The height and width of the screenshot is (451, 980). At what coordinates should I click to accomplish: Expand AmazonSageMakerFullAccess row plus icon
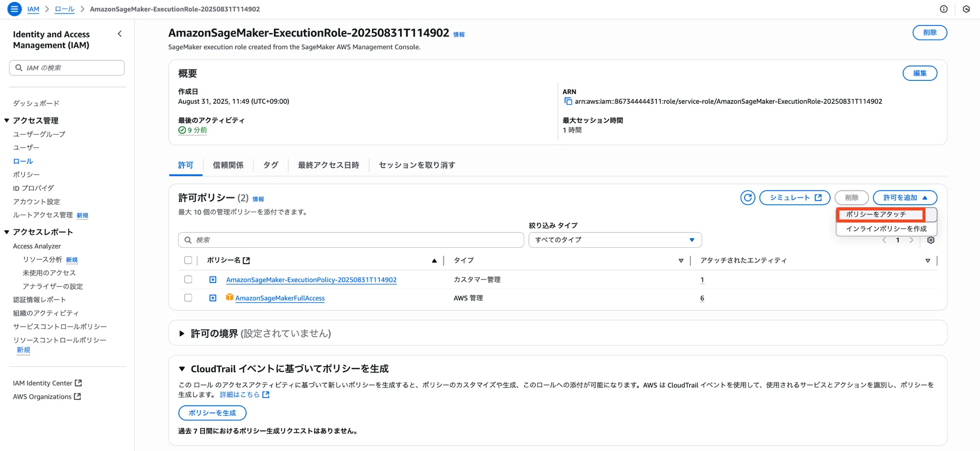tap(213, 298)
